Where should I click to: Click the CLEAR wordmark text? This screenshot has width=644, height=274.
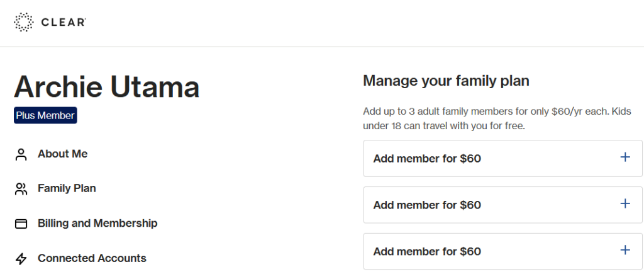coord(63,23)
